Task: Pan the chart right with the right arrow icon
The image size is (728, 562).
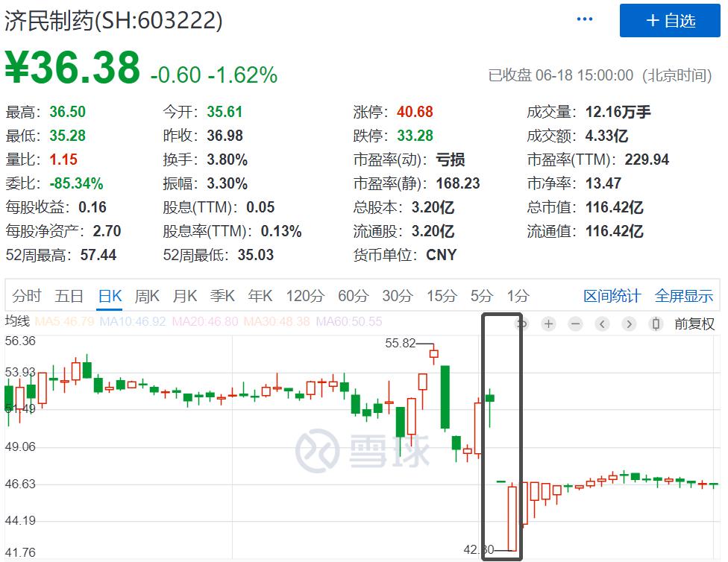Action: pos(629,324)
